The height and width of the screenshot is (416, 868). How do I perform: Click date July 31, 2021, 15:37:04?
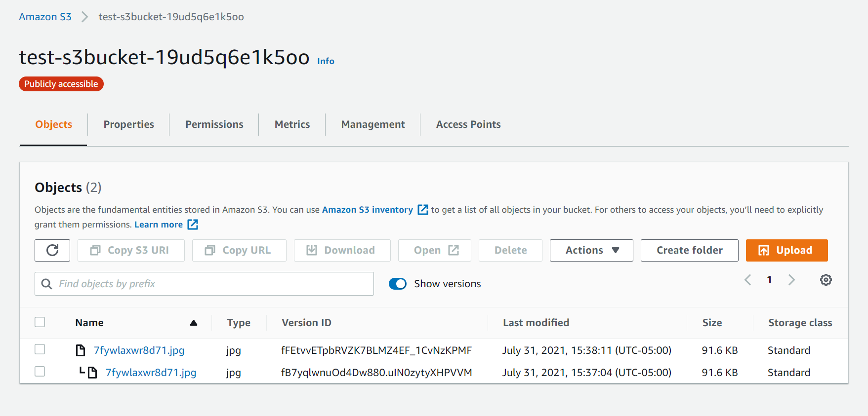coord(587,373)
